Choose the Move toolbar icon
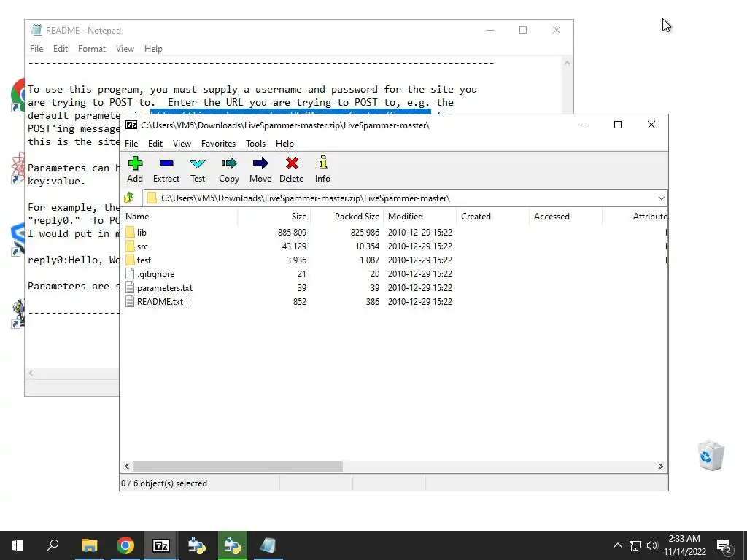This screenshot has height=560, width=747. click(260, 163)
